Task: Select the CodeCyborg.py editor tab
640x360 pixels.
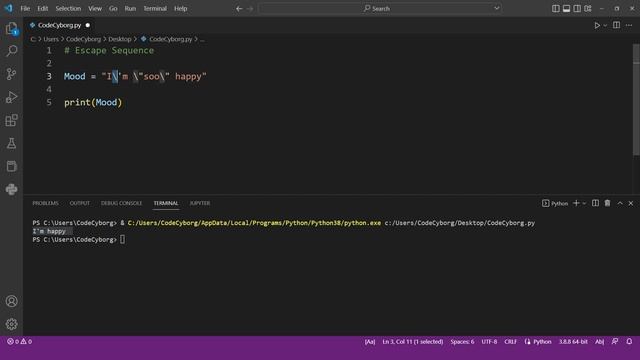Action: click(x=60, y=25)
